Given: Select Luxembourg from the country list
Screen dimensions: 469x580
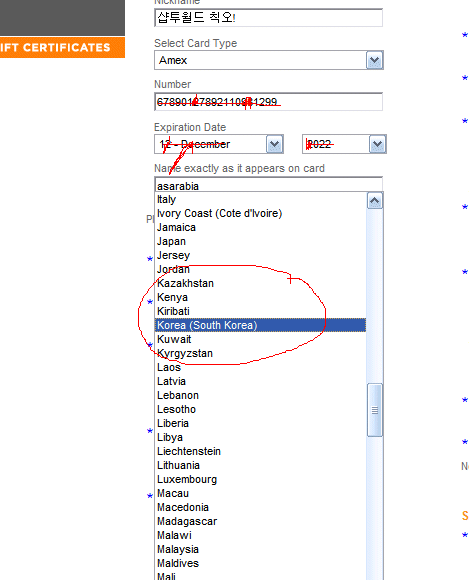Looking at the screenshot, I should (x=260, y=479).
